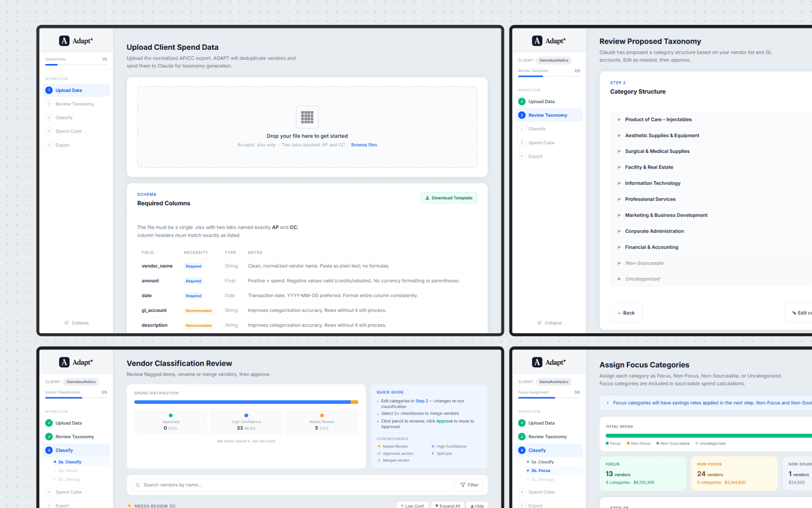Click the funnel Filter button near vendor search
Viewport: 812px width, 508px height.
point(469,485)
